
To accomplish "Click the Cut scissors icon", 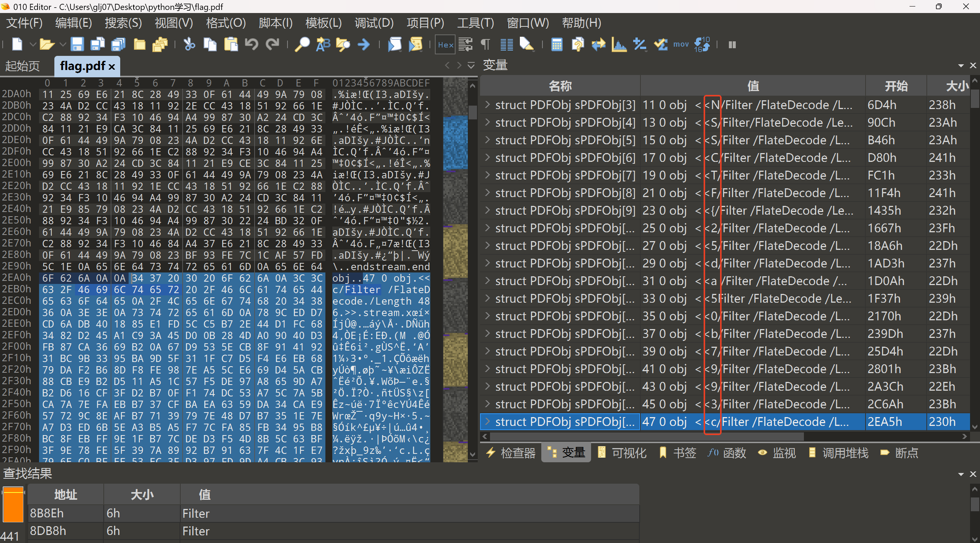I will click(189, 45).
